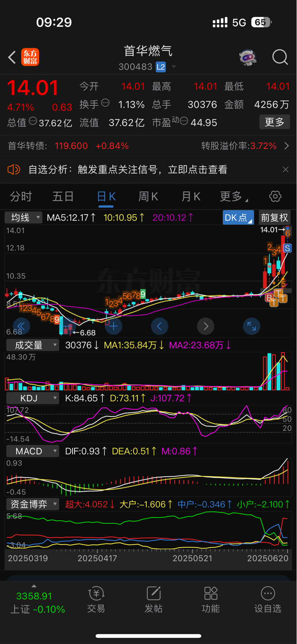Open the 更多 quote details button
This screenshot has width=297, height=644.
(x=275, y=122)
